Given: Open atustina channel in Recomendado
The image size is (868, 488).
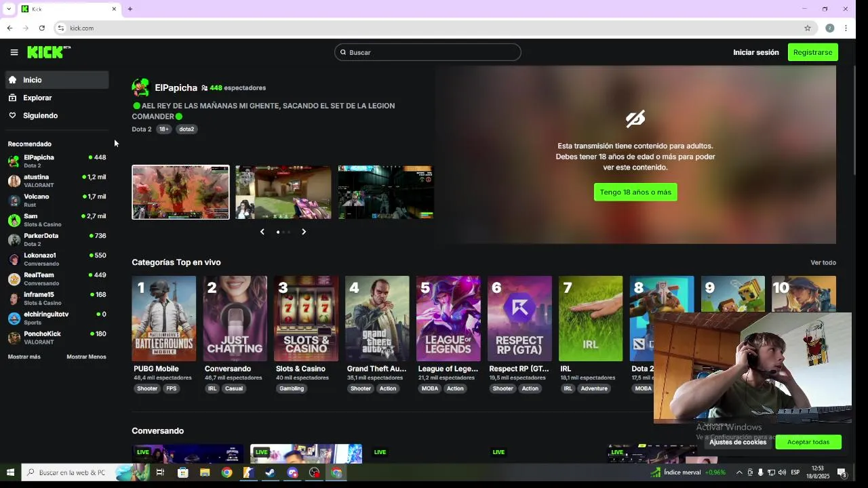Looking at the screenshot, I should click(x=57, y=180).
